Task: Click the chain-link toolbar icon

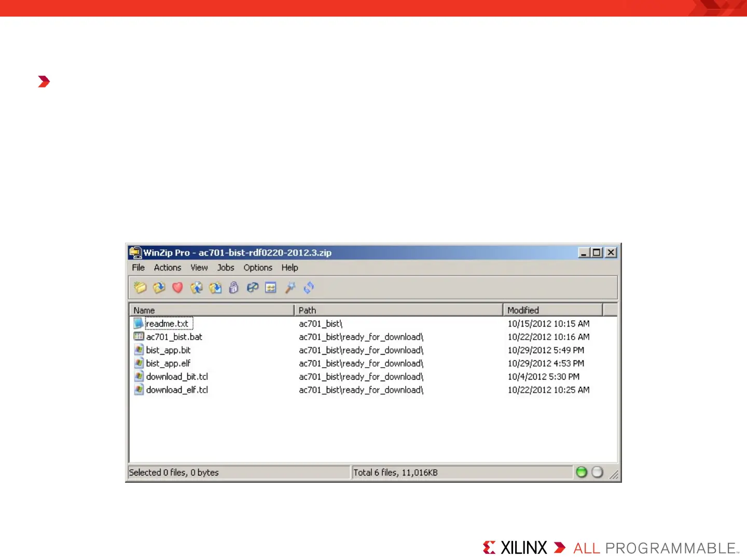Action: pyautogui.click(x=252, y=287)
